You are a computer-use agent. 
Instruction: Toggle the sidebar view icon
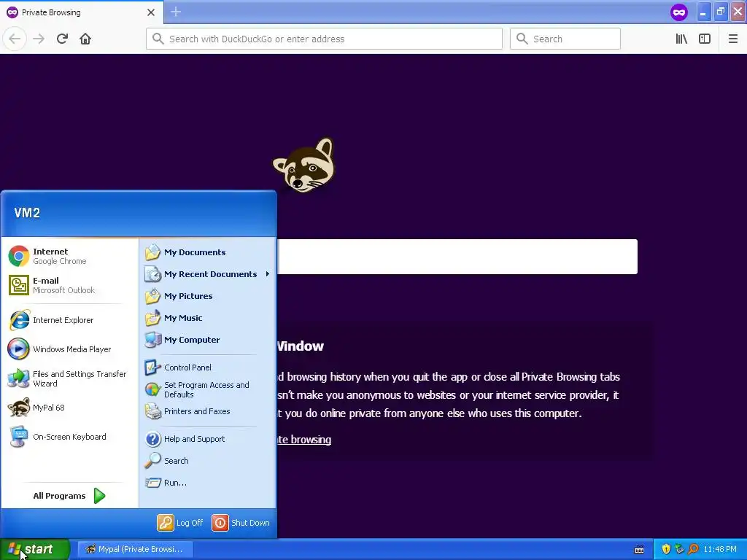705,39
